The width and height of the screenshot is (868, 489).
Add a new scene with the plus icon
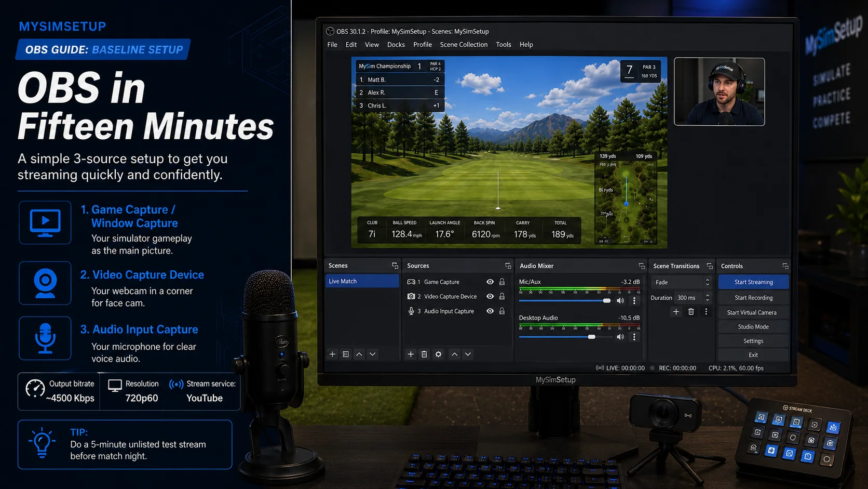(x=332, y=354)
